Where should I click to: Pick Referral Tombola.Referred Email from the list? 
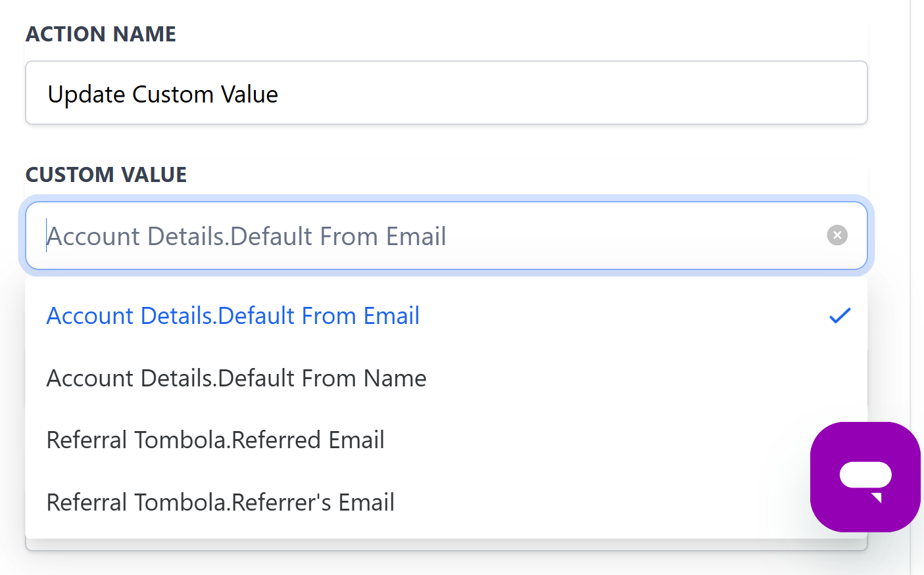pos(215,440)
